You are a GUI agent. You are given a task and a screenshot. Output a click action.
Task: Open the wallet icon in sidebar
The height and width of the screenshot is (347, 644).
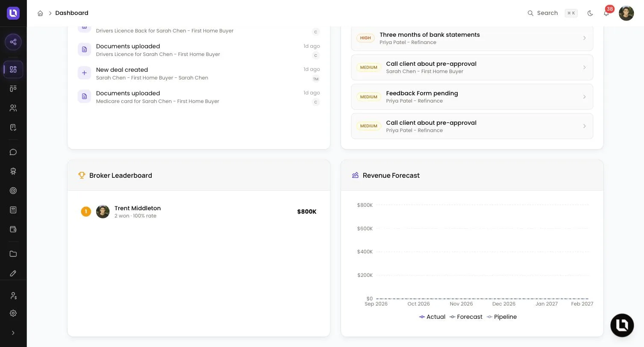(13, 229)
